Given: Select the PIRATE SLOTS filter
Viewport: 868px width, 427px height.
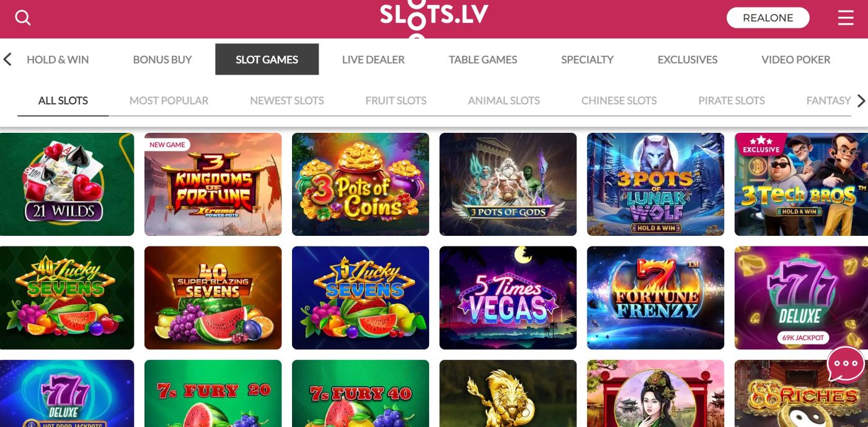Looking at the screenshot, I should (732, 101).
